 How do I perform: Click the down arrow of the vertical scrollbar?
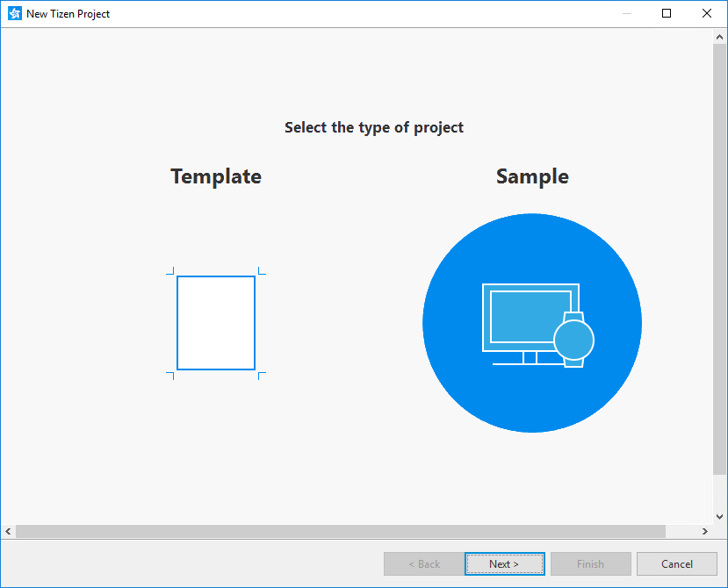pos(720,515)
